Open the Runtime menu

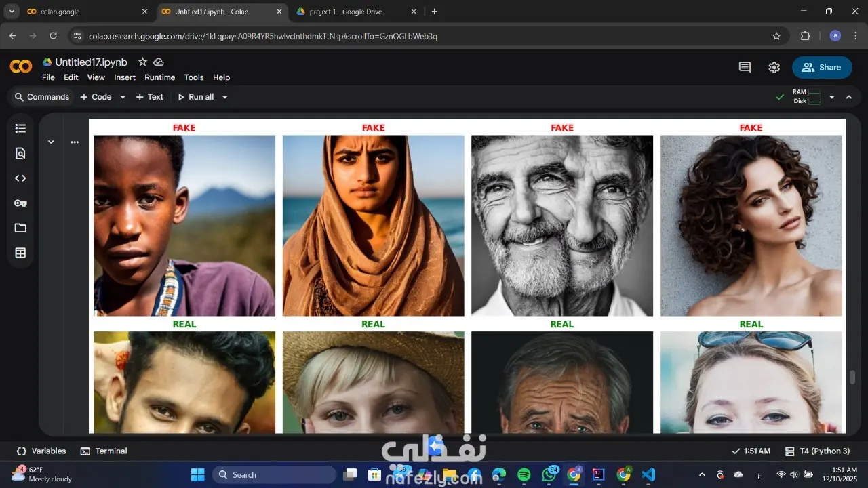(x=160, y=77)
